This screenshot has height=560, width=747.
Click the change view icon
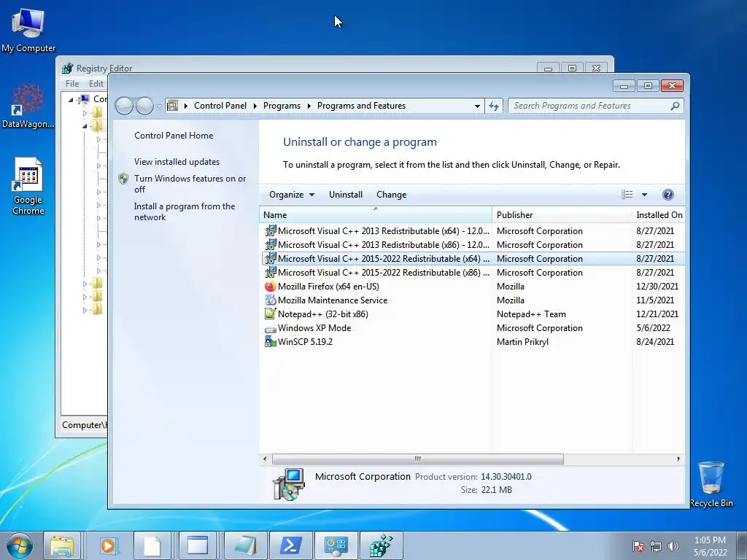(x=627, y=194)
